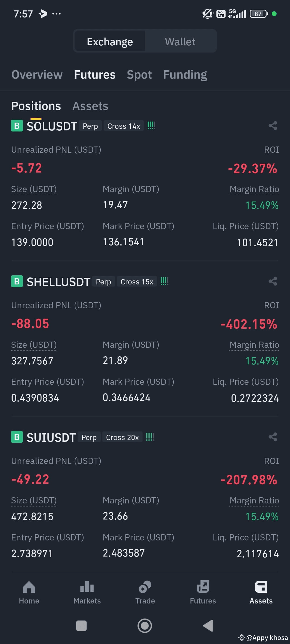
Task: Change SUIUSDT Cross 20x leverage
Action: point(122,437)
